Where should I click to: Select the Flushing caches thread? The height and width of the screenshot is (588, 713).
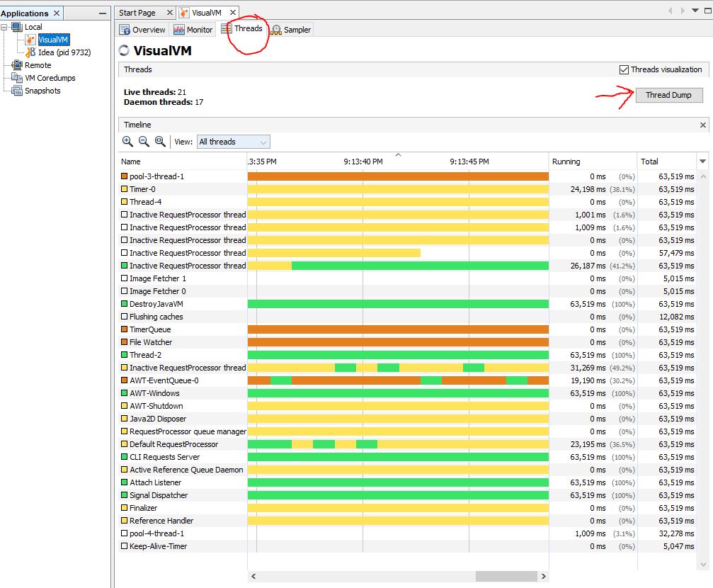pos(409,316)
